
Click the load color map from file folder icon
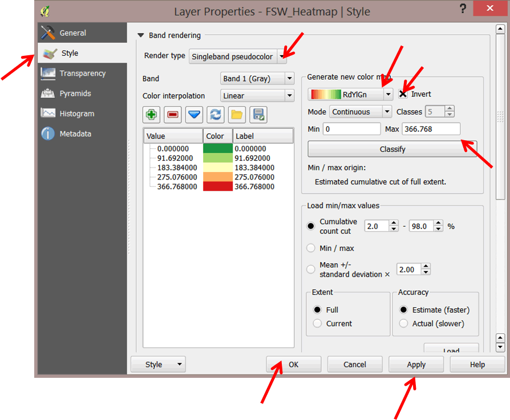coord(237,115)
